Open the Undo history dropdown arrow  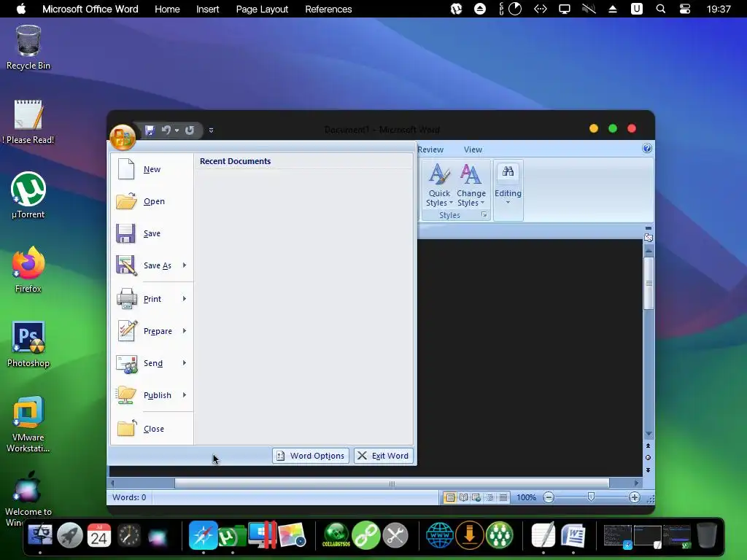tap(177, 130)
